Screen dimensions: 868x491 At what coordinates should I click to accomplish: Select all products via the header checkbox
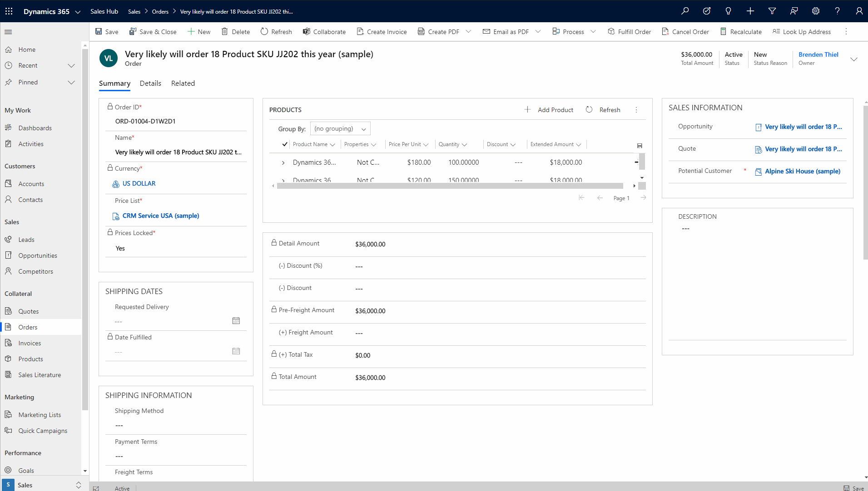[285, 144]
